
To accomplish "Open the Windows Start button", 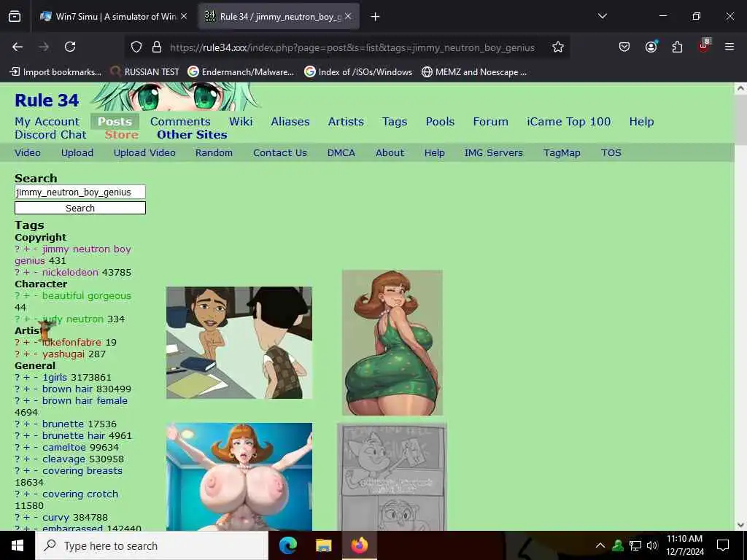I will click(x=18, y=545).
